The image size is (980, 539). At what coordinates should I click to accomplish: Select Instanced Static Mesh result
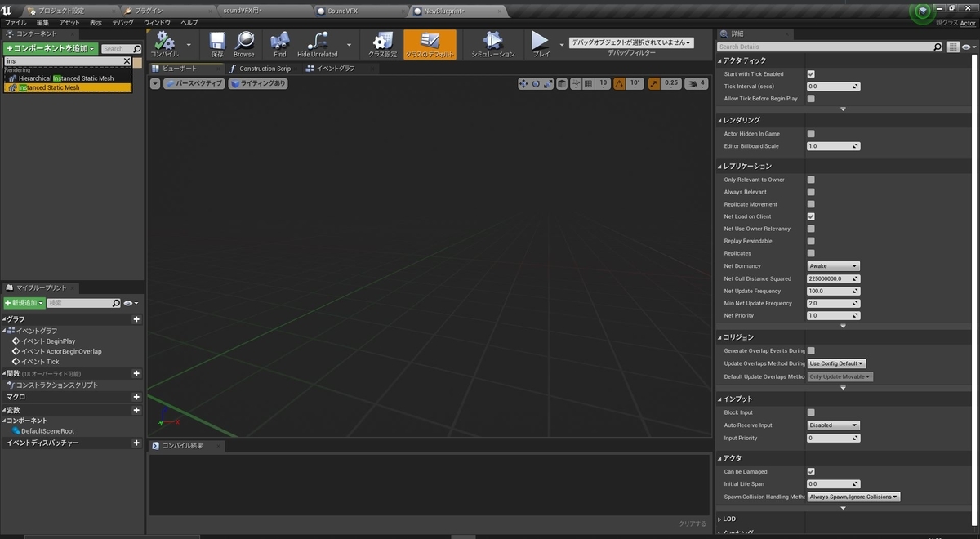coord(68,87)
